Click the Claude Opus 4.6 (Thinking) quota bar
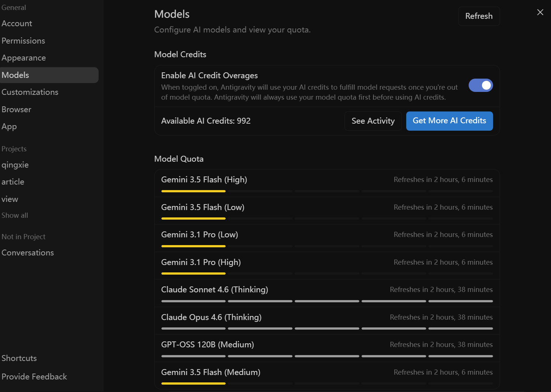Screen dimensions: 551x392 327,329
